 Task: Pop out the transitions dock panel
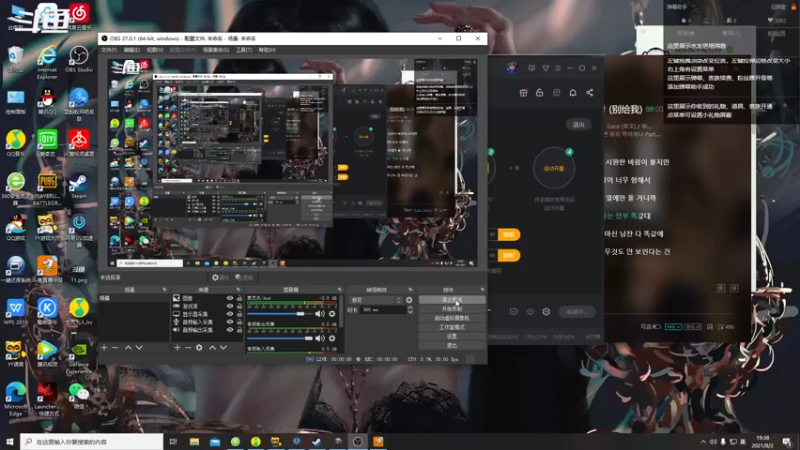pos(410,289)
